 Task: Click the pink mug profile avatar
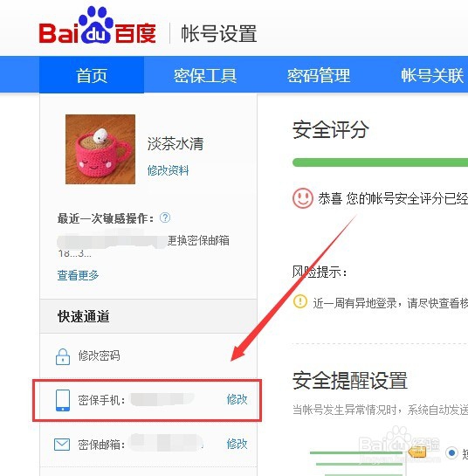pyautogui.click(x=100, y=149)
